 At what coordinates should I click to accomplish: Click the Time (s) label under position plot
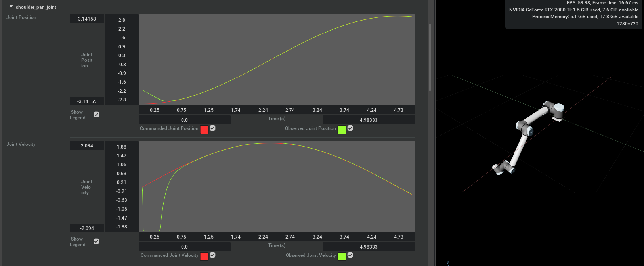click(x=277, y=119)
